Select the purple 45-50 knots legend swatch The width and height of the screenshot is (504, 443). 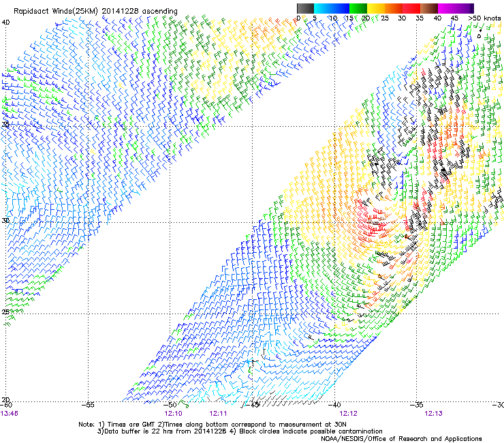pyautogui.click(x=464, y=8)
